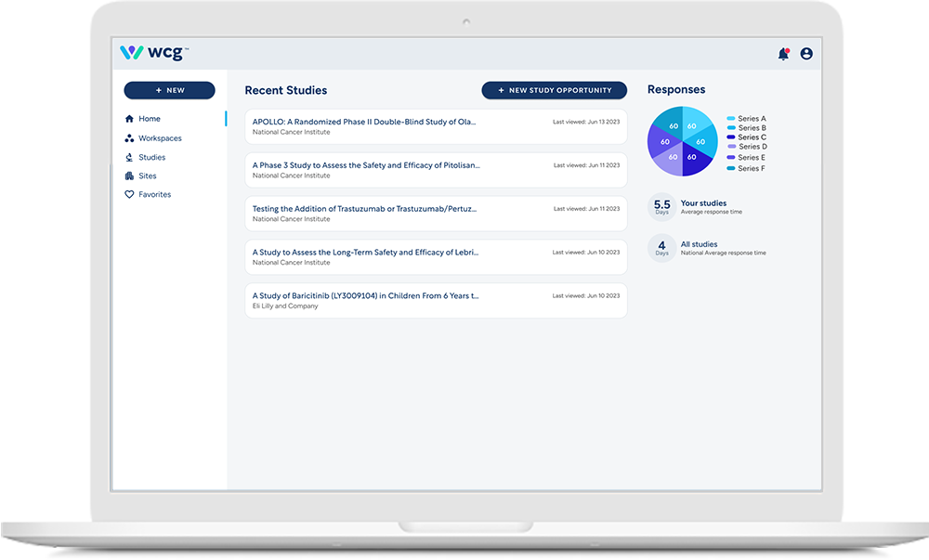Click the Series F legend color swatch

[731, 168]
